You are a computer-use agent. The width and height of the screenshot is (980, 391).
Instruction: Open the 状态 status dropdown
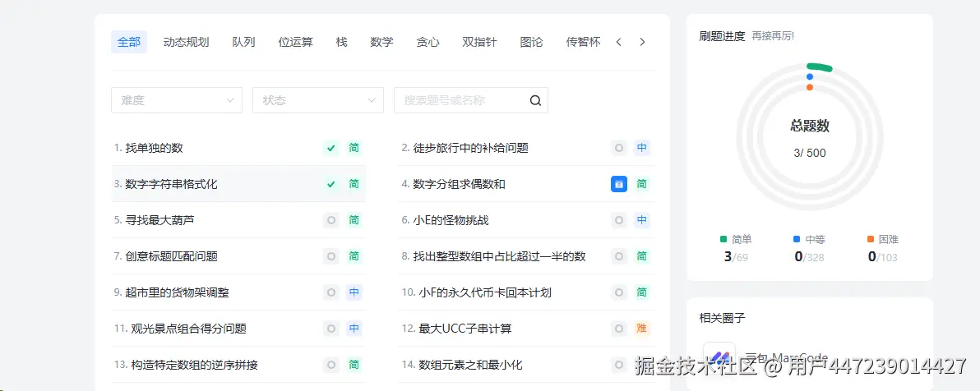pos(318,100)
